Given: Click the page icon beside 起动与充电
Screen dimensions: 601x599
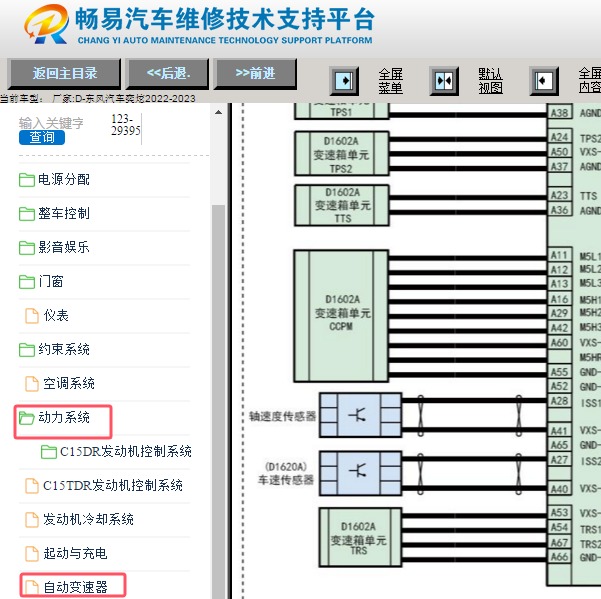Looking at the screenshot, I should pos(32,553).
